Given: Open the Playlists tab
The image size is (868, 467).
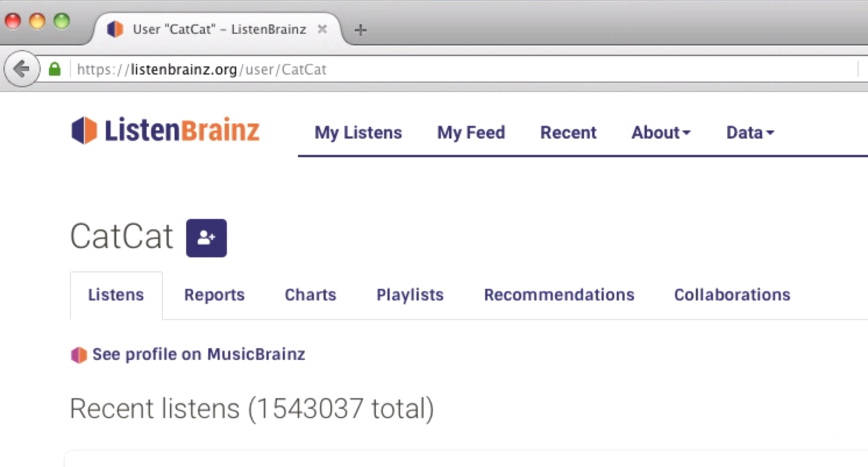Looking at the screenshot, I should (x=410, y=295).
